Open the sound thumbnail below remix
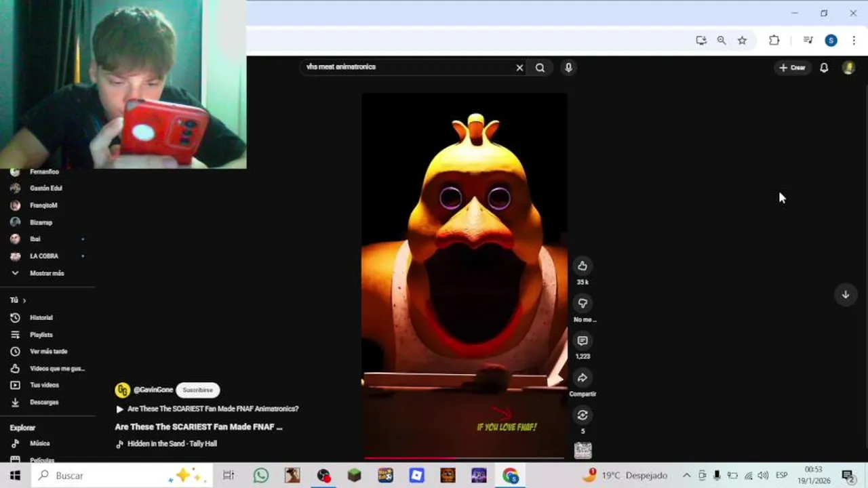 [x=583, y=450]
